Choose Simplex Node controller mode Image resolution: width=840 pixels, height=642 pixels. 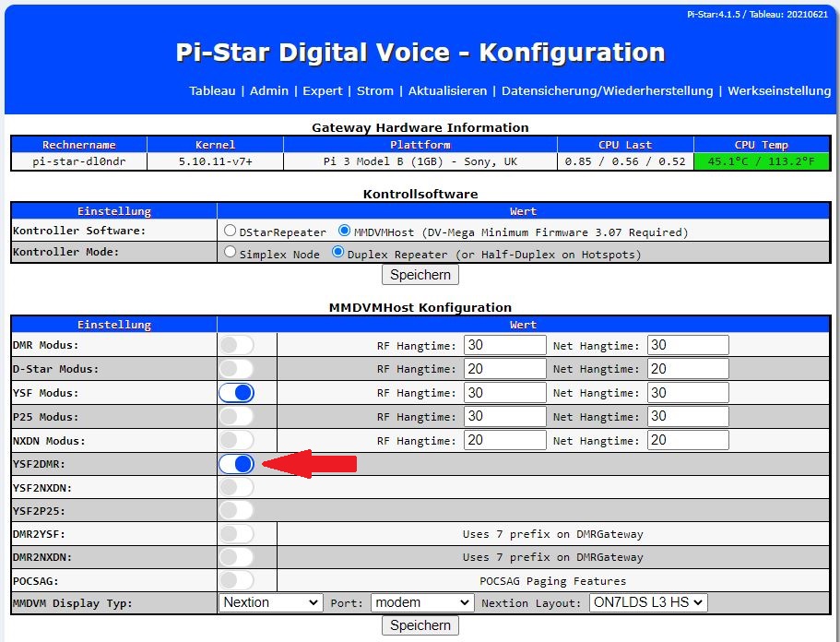(230, 251)
